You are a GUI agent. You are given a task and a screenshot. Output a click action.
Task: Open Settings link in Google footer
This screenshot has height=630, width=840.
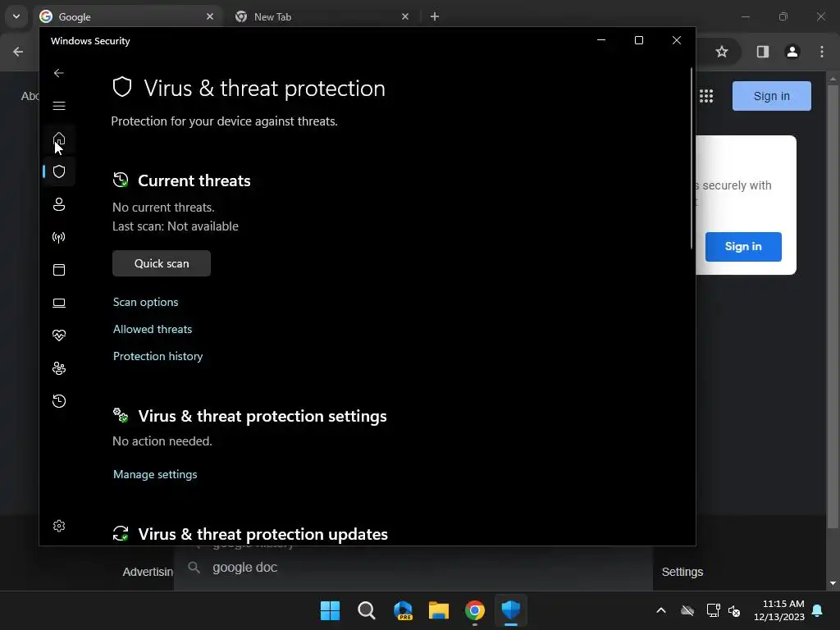[x=682, y=572]
